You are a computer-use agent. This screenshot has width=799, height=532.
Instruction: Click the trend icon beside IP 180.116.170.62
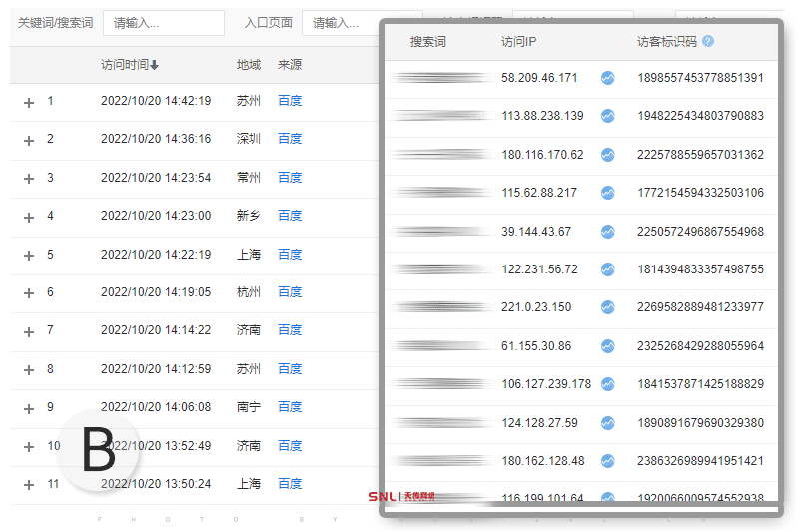tap(607, 155)
